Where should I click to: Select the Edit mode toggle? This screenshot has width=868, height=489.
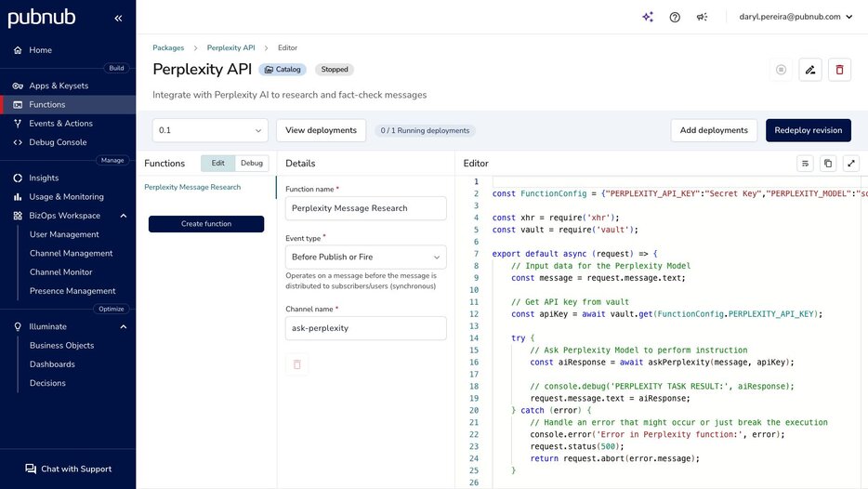click(217, 163)
